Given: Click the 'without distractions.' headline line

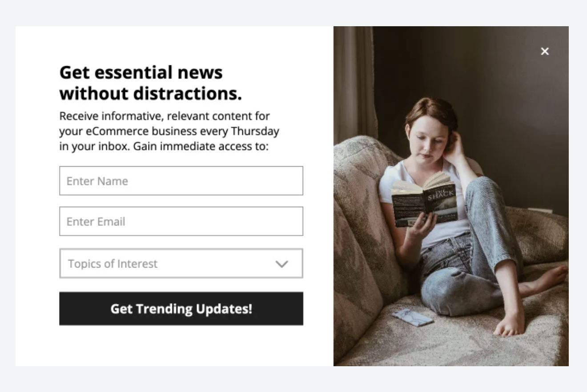Looking at the screenshot, I should click(151, 93).
